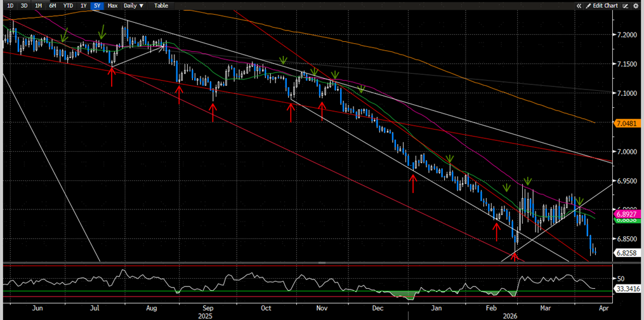
Task: Click the Jan label on the time axis
Action: pyautogui.click(x=436, y=308)
